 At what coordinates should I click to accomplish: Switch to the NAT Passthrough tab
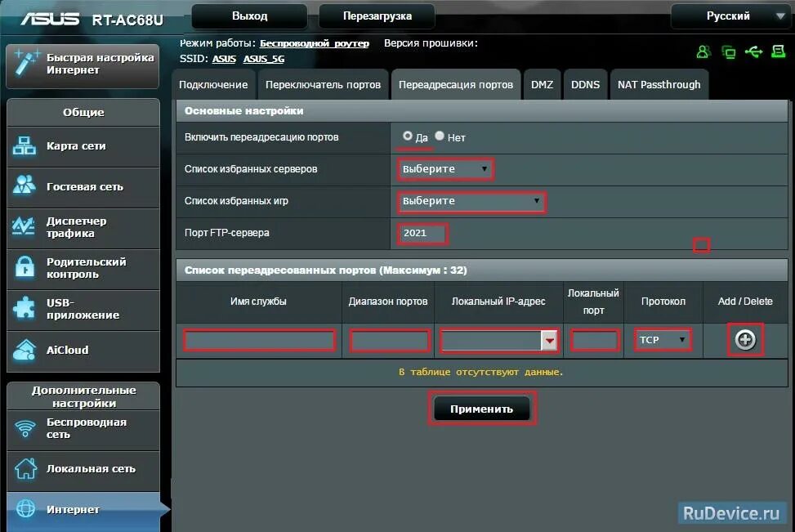coord(659,85)
